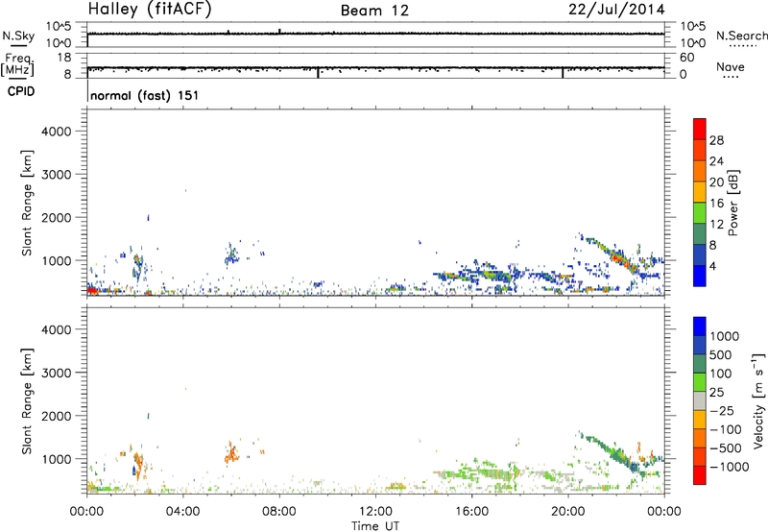Image resolution: width=768 pixels, height=532 pixels.
Task: Click the '-1000' tick on Velocity colorbar
Action: click(x=729, y=467)
